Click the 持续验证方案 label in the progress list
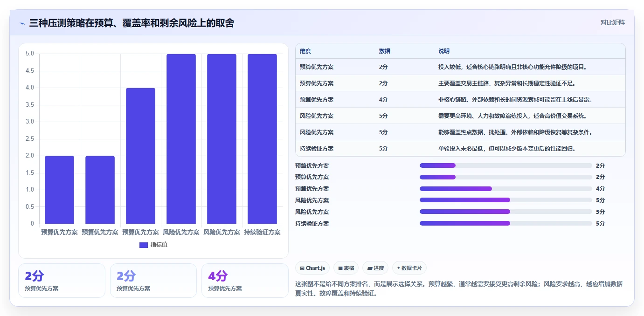Viewport: 644px width, 316px height. click(x=312, y=224)
